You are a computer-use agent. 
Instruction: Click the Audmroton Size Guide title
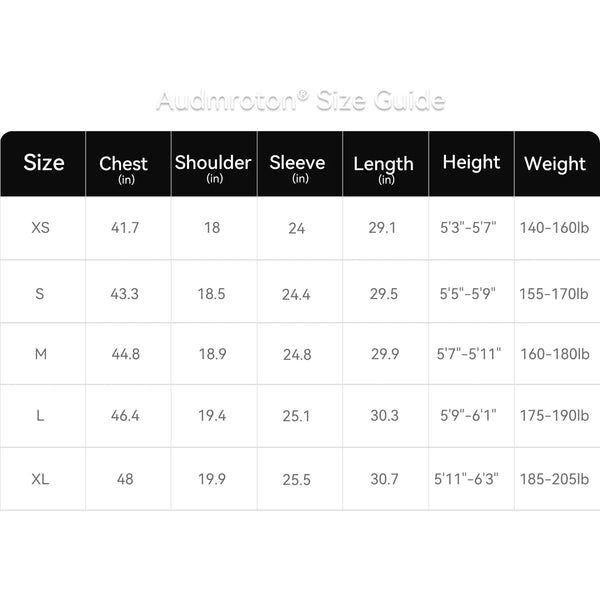point(301,101)
